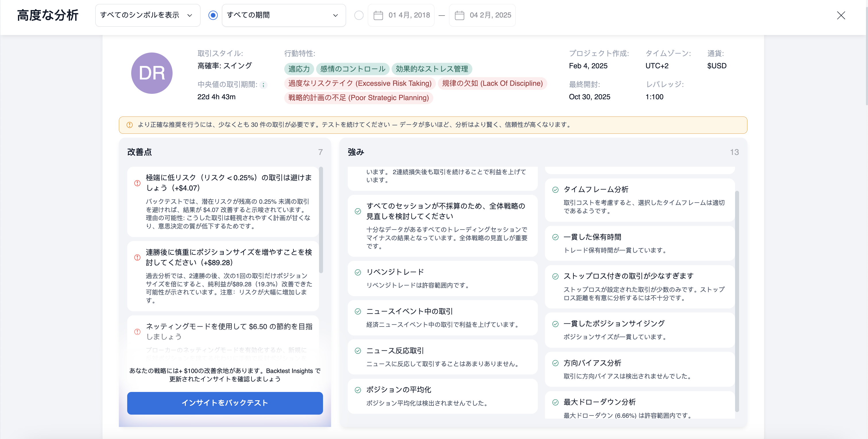Click the インサイトをバックテスト button
This screenshot has width=868, height=439.
coord(225,403)
